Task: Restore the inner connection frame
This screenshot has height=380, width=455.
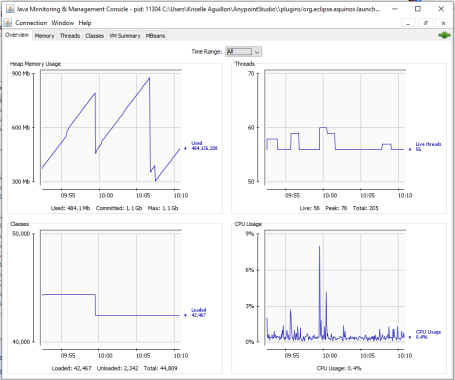Action: (426, 23)
